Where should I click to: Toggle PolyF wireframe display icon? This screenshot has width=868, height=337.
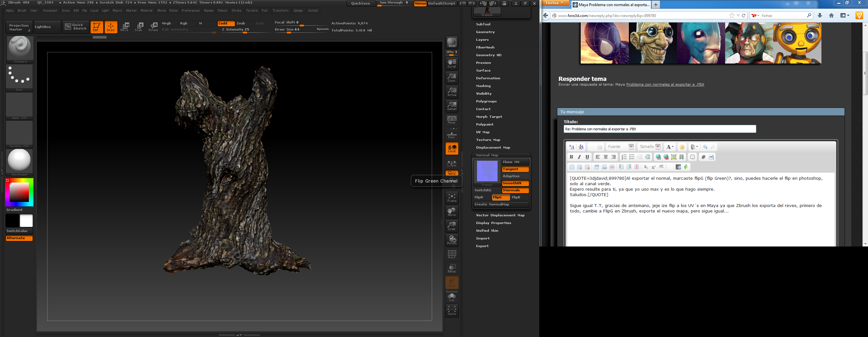point(452,254)
